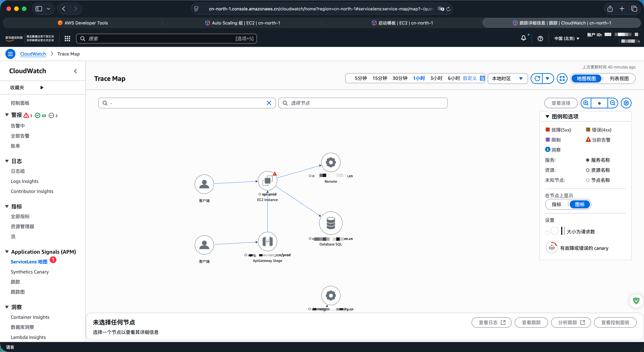The image size is (644, 352).
Task: Collapse the 图例和选项 legend panel
Action: tap(547, 117)
